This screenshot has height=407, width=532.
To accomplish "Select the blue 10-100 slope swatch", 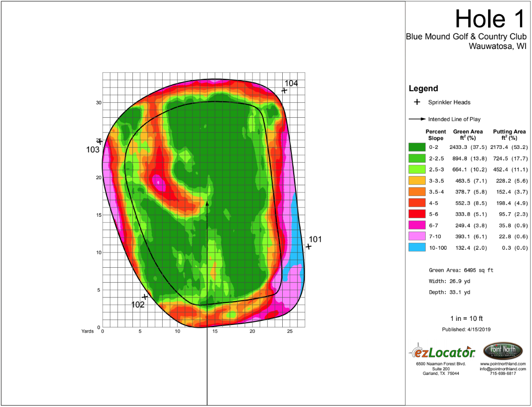I will pos(417,247).
